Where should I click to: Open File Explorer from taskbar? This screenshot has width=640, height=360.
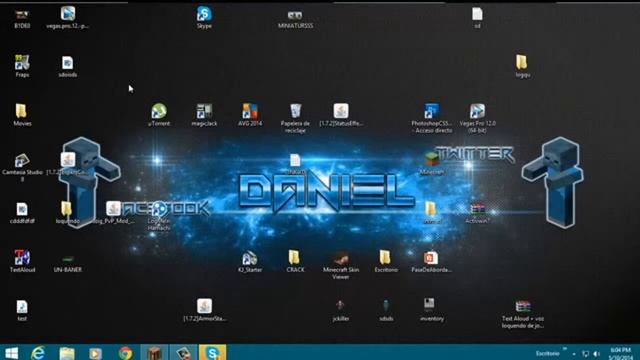pos(67,353)
